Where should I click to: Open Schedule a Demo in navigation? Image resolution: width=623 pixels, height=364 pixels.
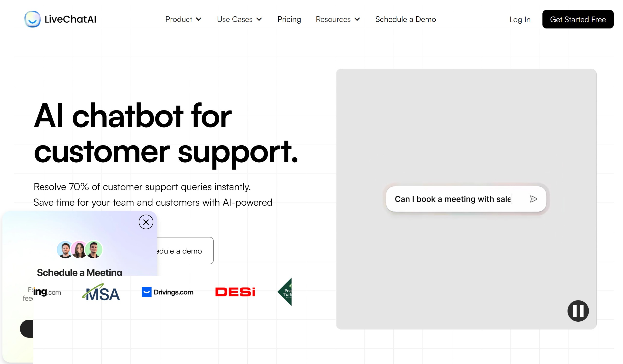pyautogui.click(x=405, y=19)
